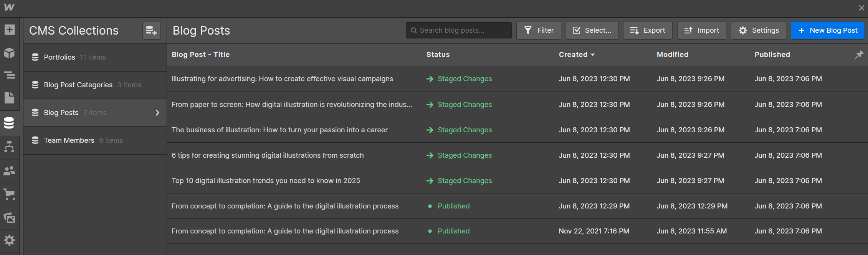Click Staged Changes status for Illustrating for advertising
868x255 pixels.
coord(459,79)
